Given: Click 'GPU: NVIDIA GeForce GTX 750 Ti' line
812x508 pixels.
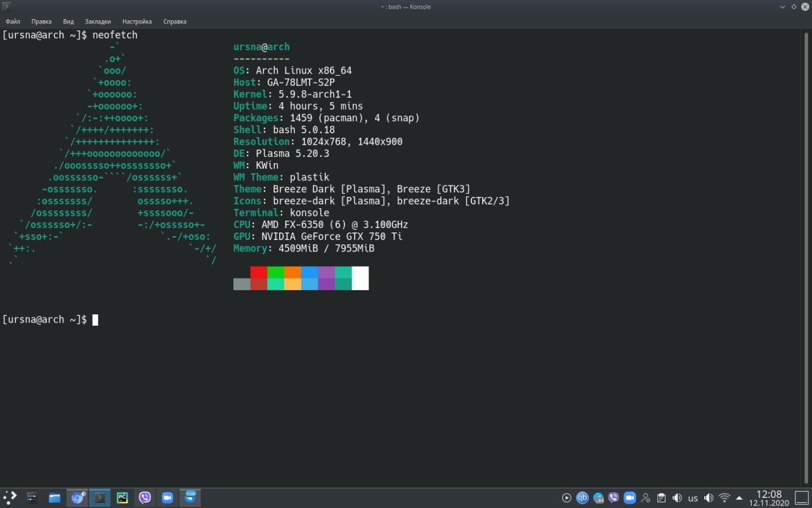Looking at the screenshot, I should pos(318,236).
